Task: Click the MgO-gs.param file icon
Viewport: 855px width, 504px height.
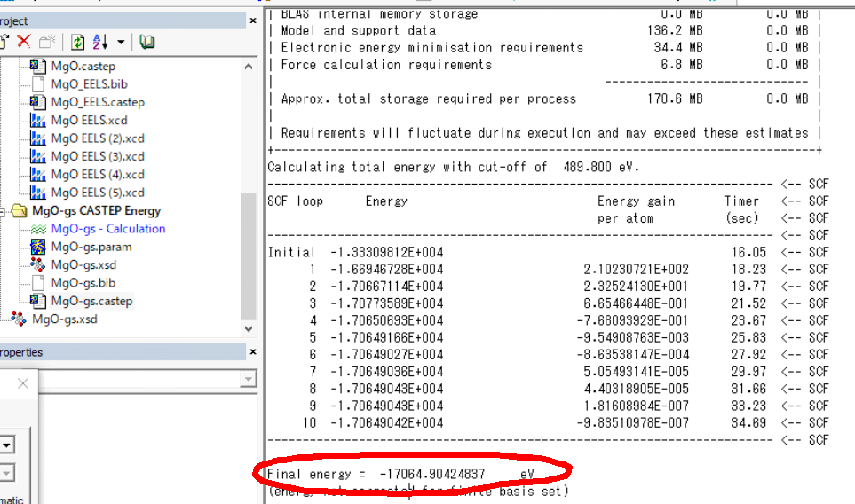Action: click(x=37, y=247)
